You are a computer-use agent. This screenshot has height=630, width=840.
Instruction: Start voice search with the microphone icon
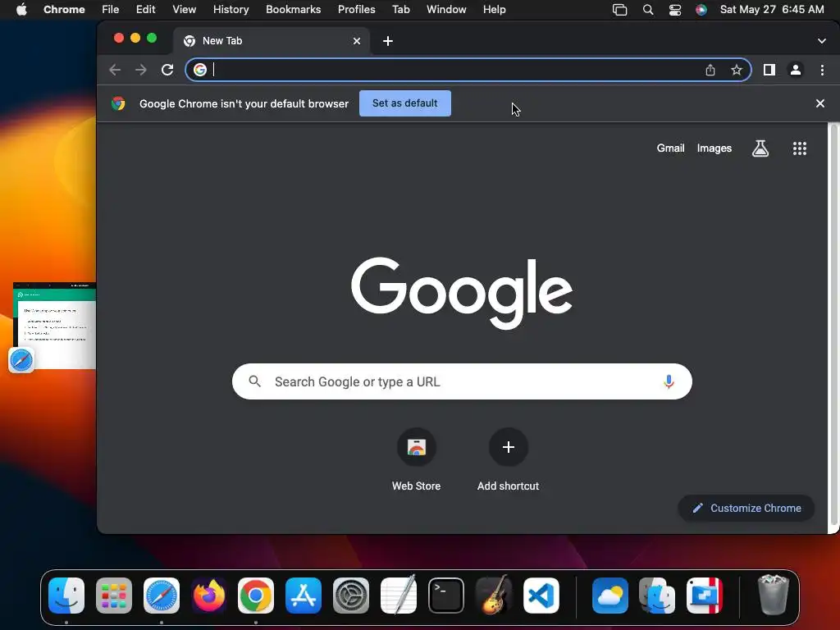(669, 381)
